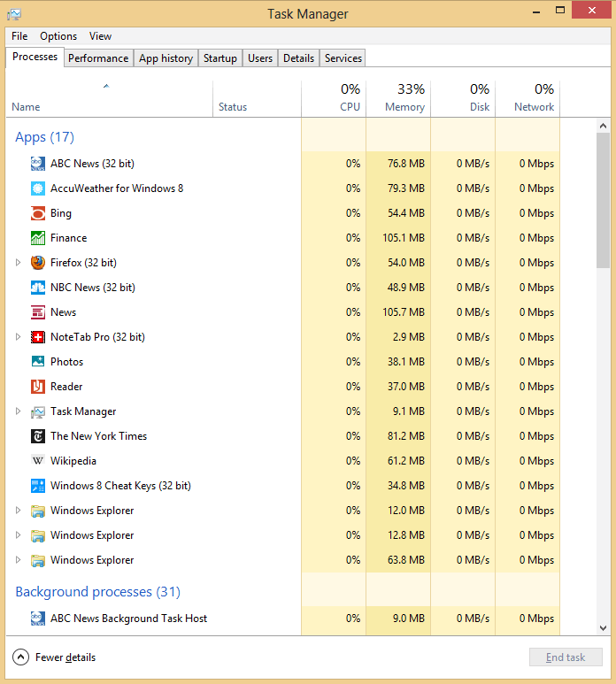Click the Windows 8 Cheat Keys icon
Screen dimensions: 616x684
pos(38,486)
